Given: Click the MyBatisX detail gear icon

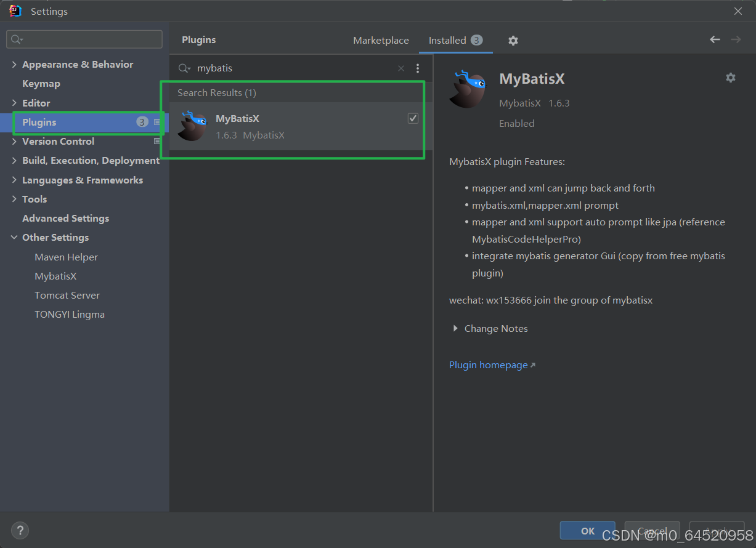Looking at the screenshot, I should tap(730, 78).
